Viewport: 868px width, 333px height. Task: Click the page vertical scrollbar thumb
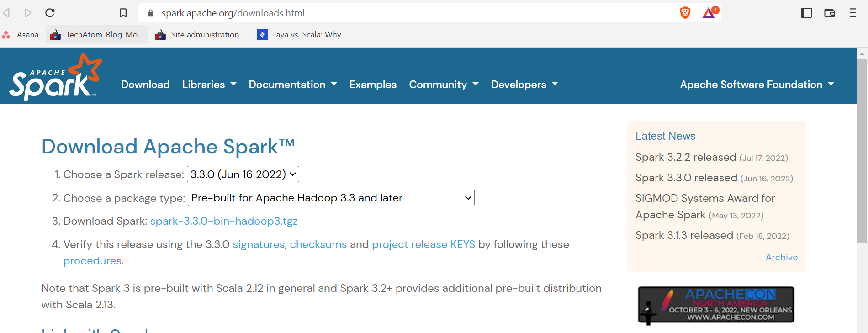[x=862, y=151]
